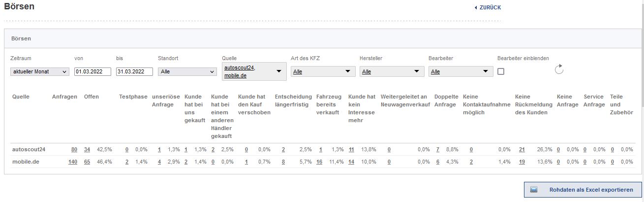Click the Excel export icon
The height and width of the screenshot is (202, 644).
[534, 190]
